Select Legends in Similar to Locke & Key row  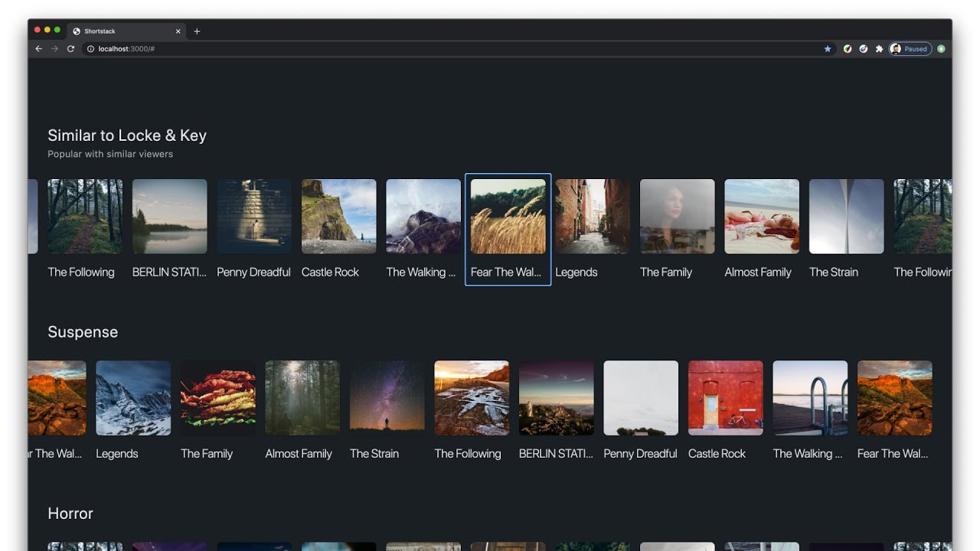click(x=593, y=230)
